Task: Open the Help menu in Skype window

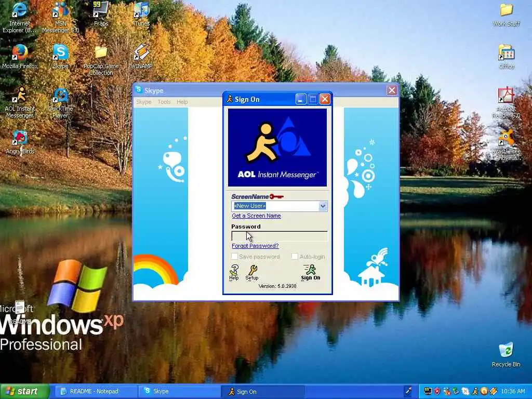Action: click(x=182, y=102)
